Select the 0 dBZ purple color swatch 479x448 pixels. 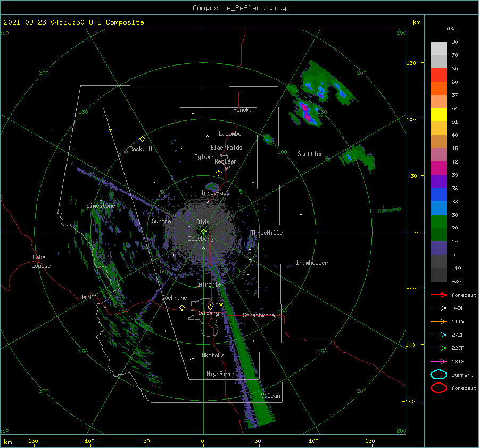coord(439,248)
